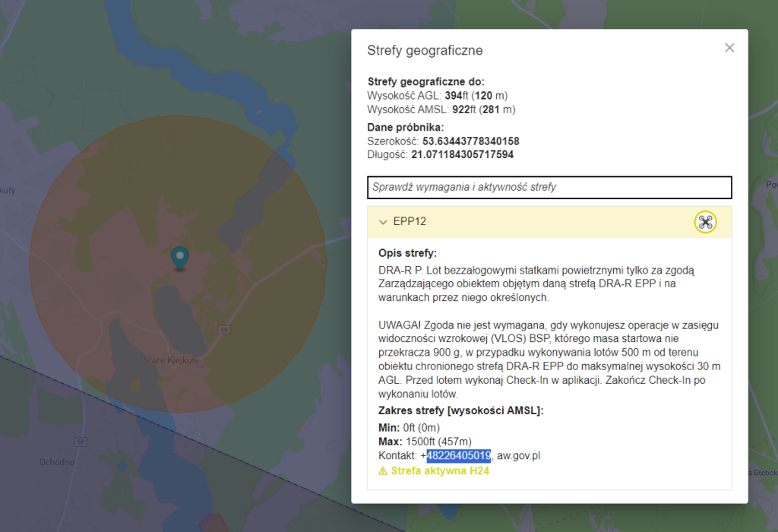Click the teal location pin on map
The height and width of the screenshot is (532, 778).
tap(179, 257)
